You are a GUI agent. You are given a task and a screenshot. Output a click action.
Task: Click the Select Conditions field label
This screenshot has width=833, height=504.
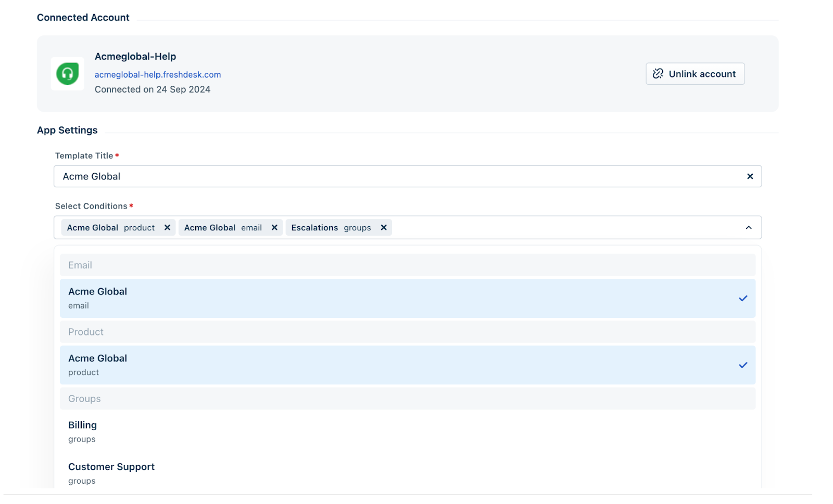tap(91, 206)
